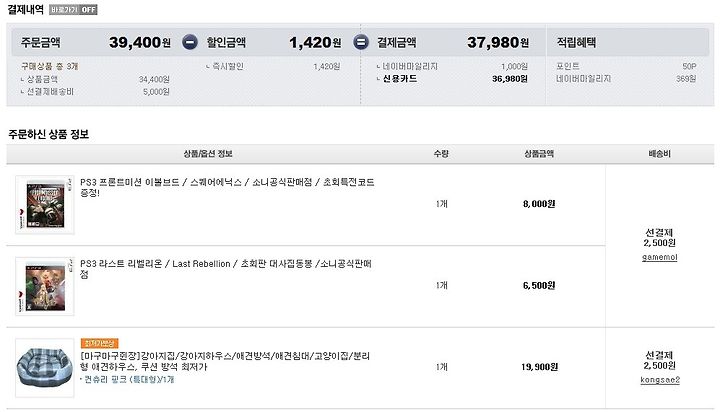Click the minus circle icon before 할인금액
720x412 pixels.
click(x=190, y=42)
